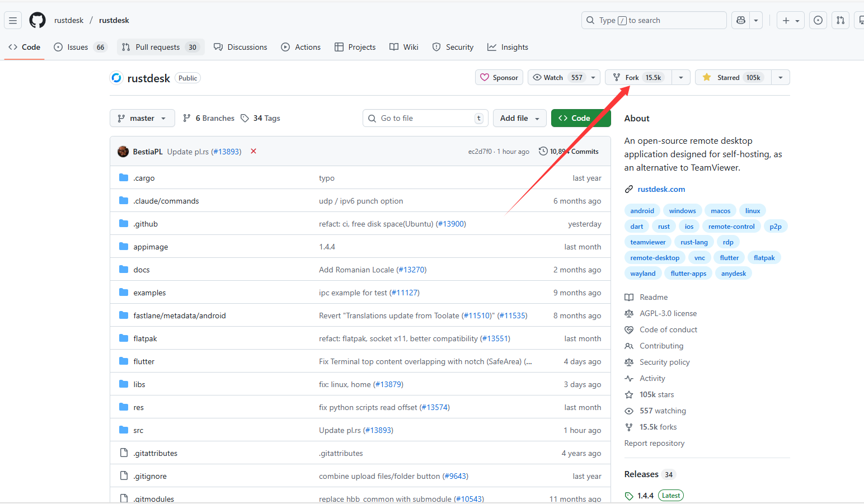864x504 pixels.
Task: Click the star icon beside 105k stars
Action: coord(629,394)
